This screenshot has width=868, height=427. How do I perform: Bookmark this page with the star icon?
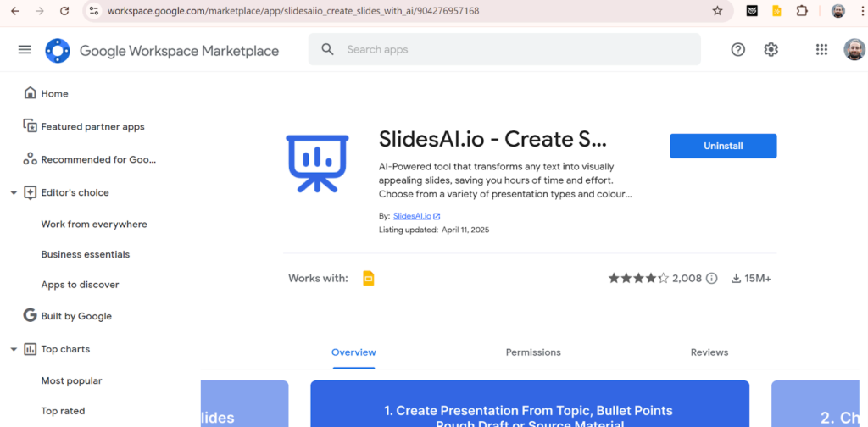coord(717,11)
